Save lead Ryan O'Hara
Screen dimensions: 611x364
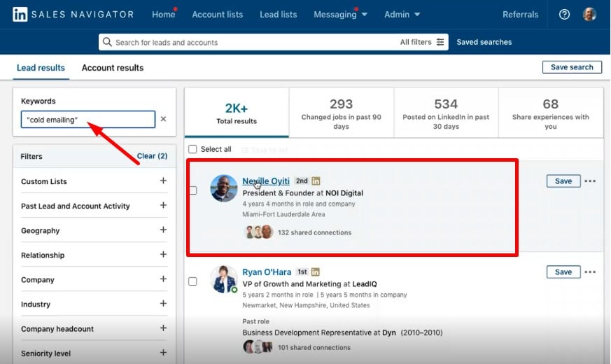563,272
